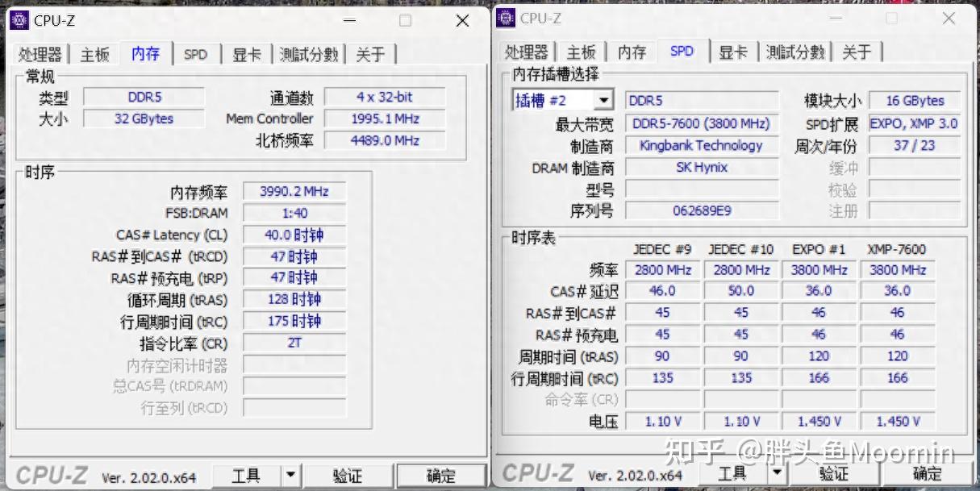This screenshot has width=980, height=491.
Task: Click FSB:DRAM value 1:40
Action: coord(294,214)
